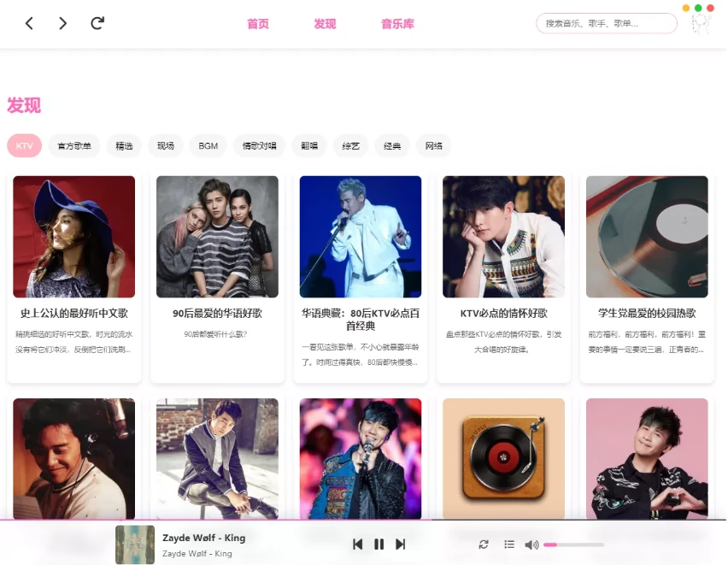Skip to the previous track
Screen dimensions: 728x565
(x=358, y=544)
